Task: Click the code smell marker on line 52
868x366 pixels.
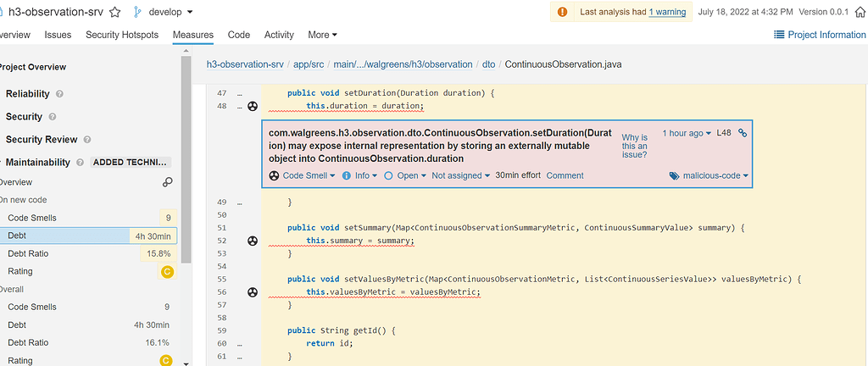Action: pyautogui.click(x=252, y=241)
